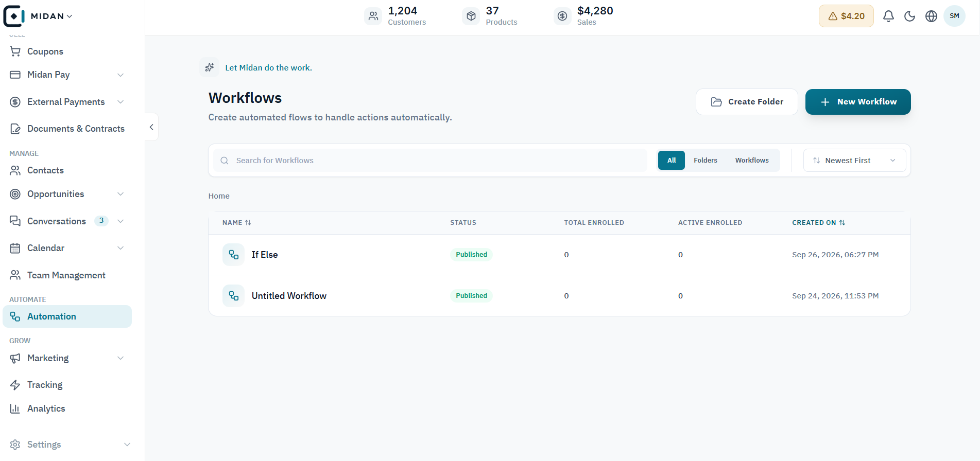Go to Team Management
The height and width of the screenshot is (461, 980).
tap(67, 275)
